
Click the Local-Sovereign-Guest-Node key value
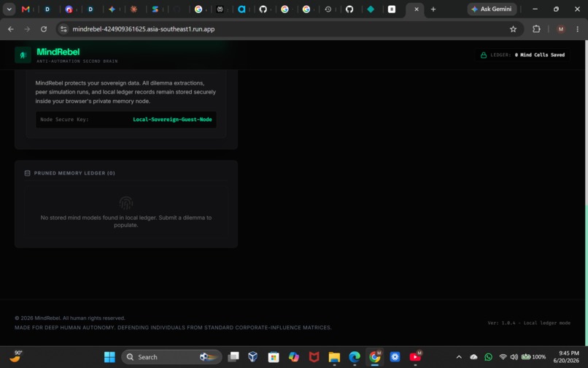pyautogui.click(x=172, y=120)
